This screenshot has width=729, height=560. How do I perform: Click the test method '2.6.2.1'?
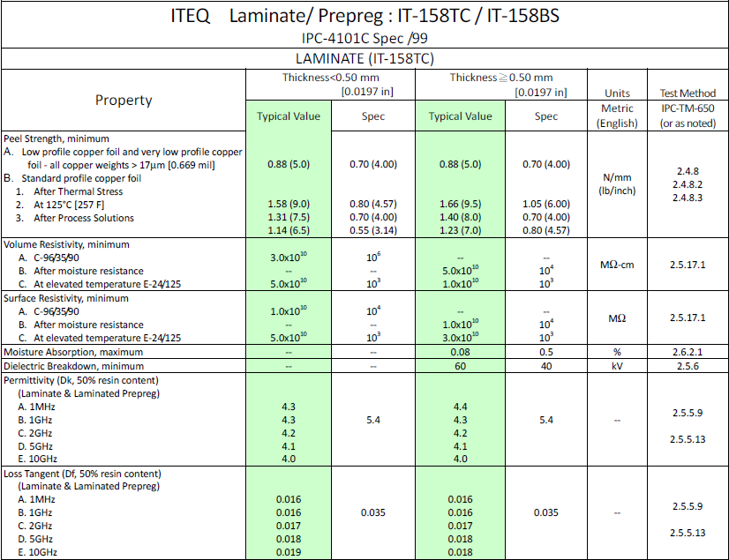tap(688, 352)
